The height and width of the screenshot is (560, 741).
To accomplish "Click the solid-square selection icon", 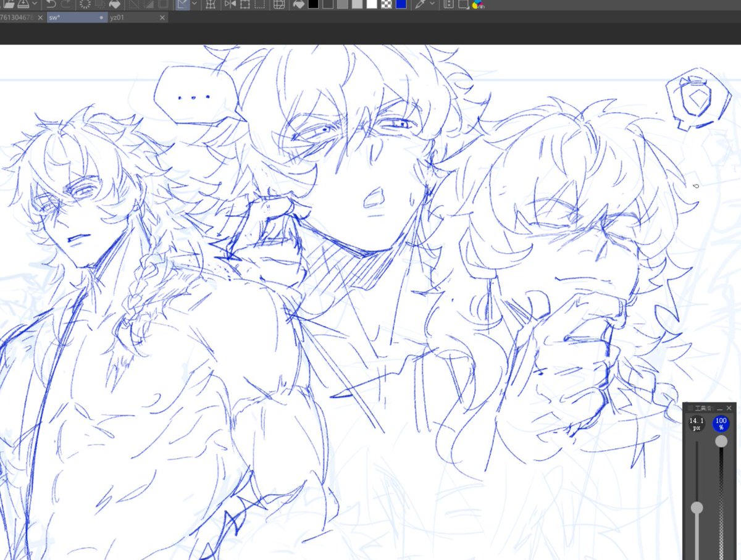I will 245,4.
